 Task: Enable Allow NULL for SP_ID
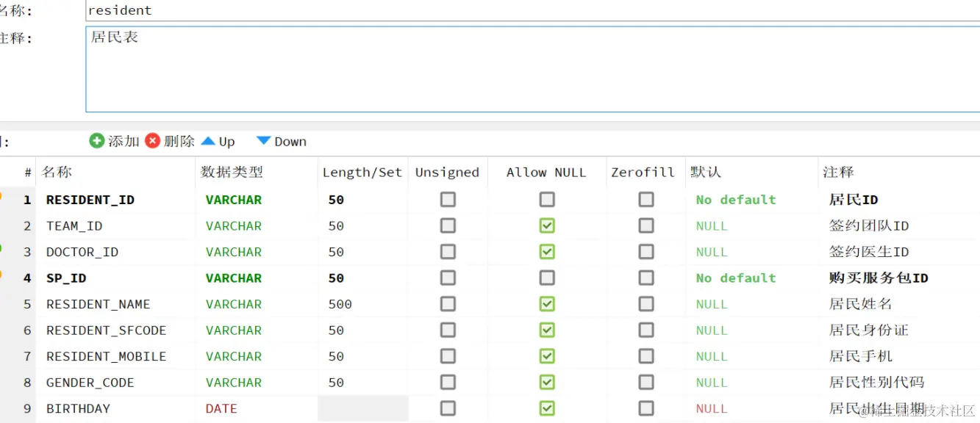[x=547, y=278]
